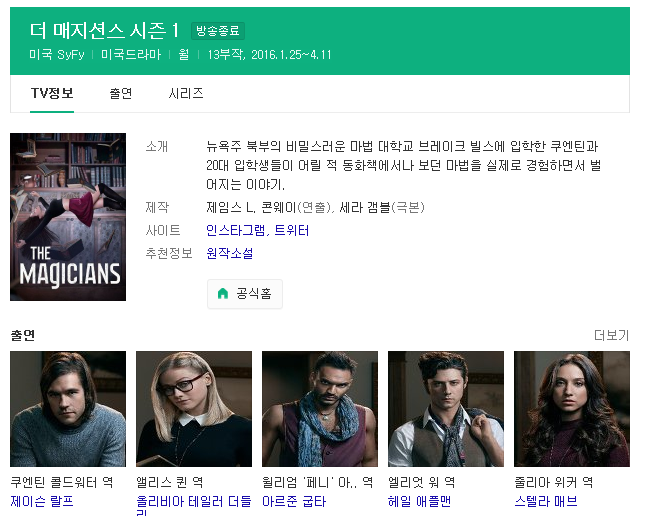
Task: Click 쿠엔틴 콜드워터 cast photo
Action: pos(68,408)
